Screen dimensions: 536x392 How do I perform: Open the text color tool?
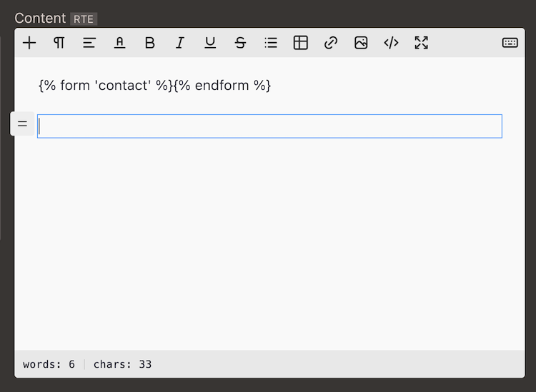click(119, 43)
